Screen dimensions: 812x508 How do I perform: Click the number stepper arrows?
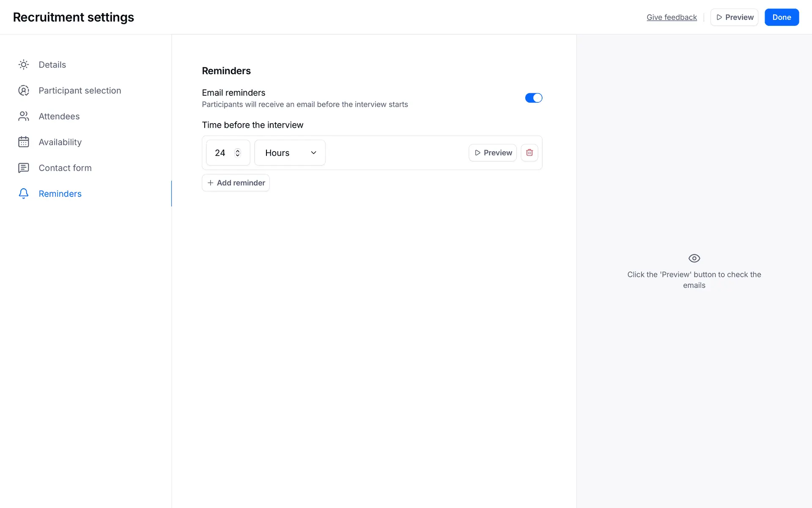click(x=238, y=153)
